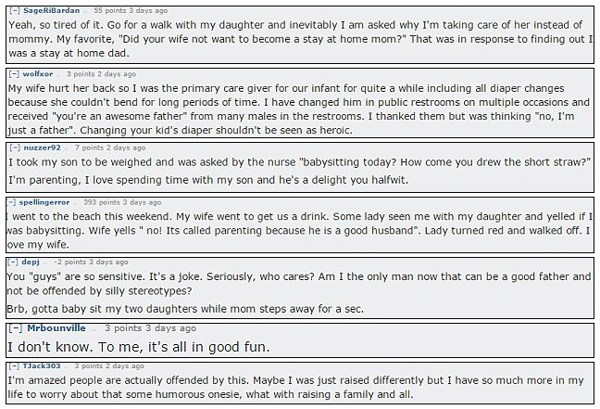The image size is (600, 409).
Task: Collapse spellingerror's comment thread
Action: coord(11,202)
